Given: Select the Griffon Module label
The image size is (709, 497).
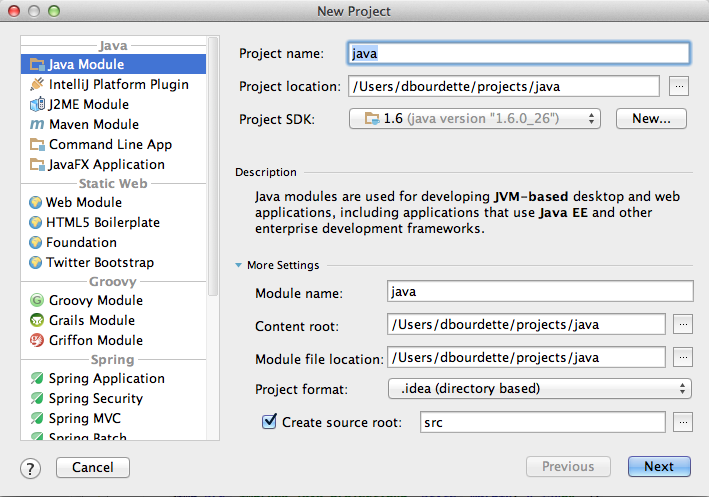Looking at the screenshot, I should pyautogui.click(x=96, y=340).
